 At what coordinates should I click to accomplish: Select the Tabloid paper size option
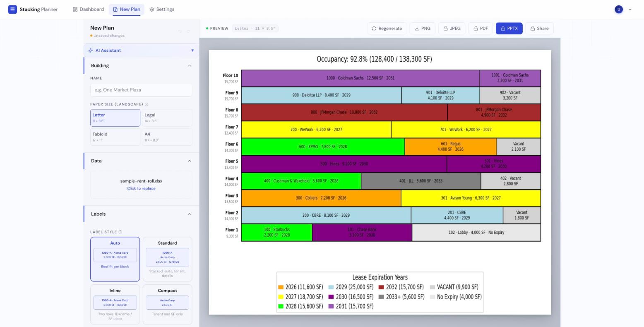[115, 137]
